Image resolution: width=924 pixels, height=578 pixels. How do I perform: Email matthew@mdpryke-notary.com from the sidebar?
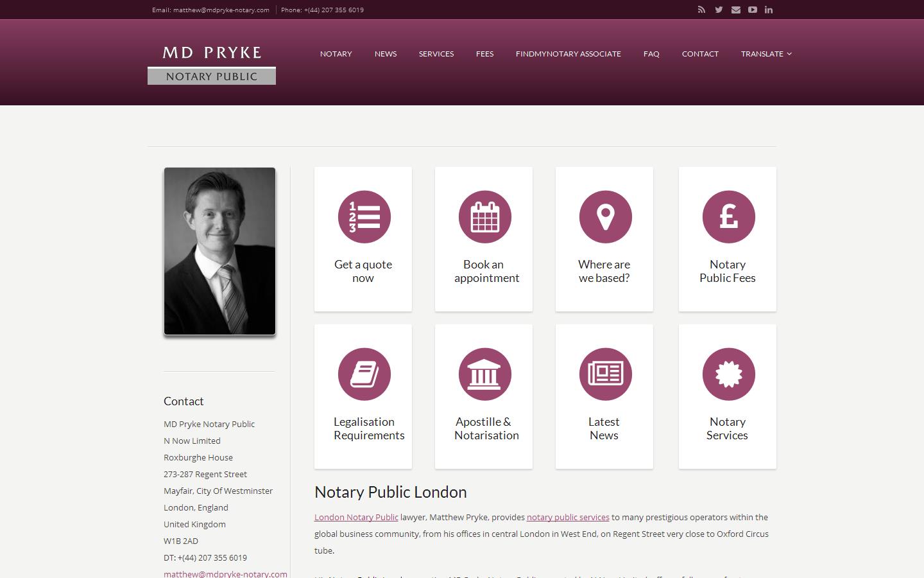[225, 574]
